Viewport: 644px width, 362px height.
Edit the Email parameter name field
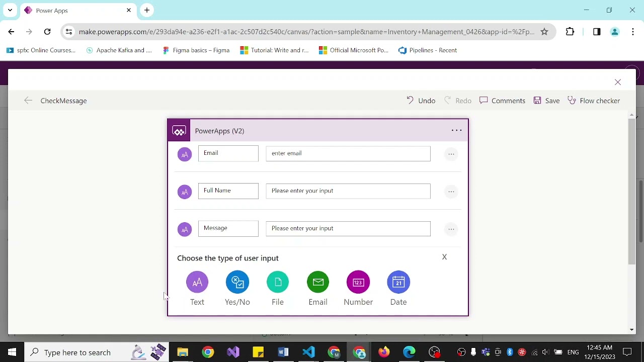228,153
